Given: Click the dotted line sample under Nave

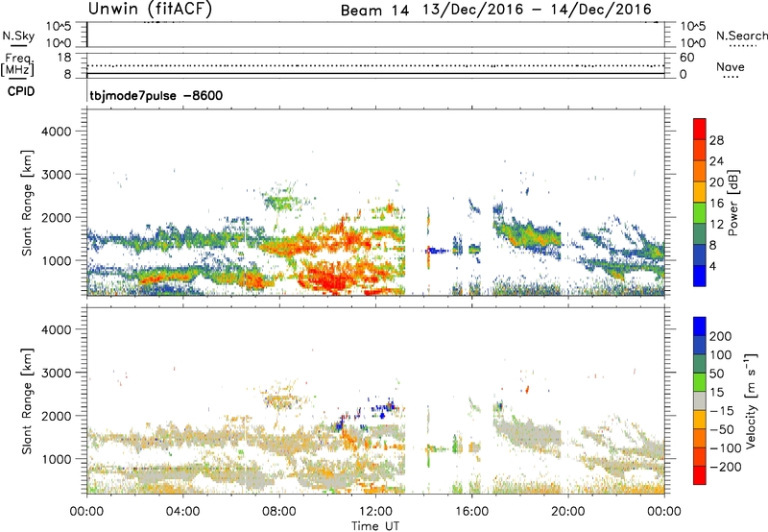Looking at the screenshot, I should (731, 78).
